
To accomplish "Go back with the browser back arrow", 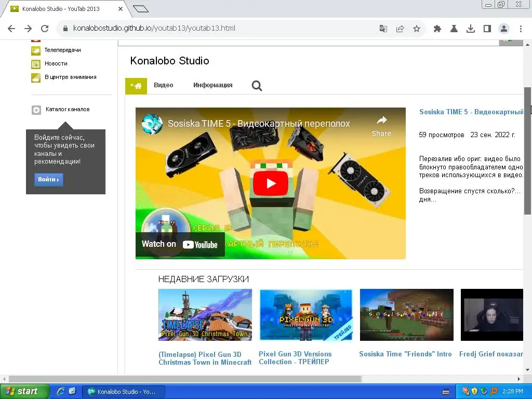I will pos(11,29).
